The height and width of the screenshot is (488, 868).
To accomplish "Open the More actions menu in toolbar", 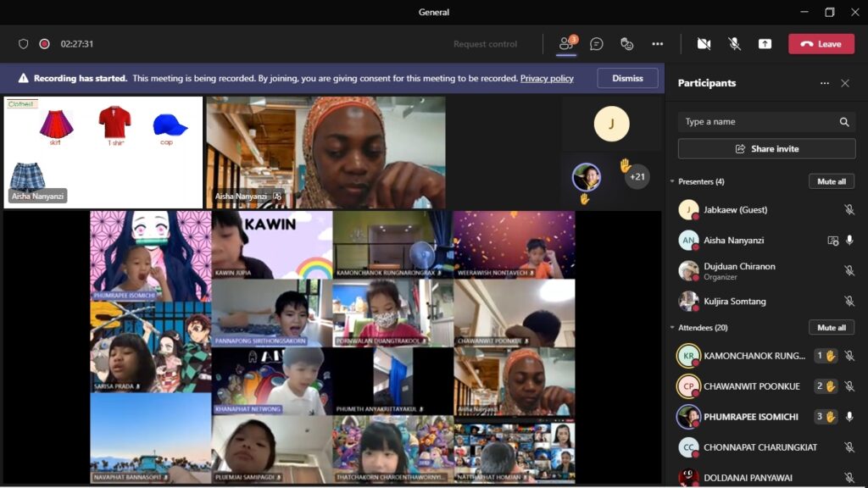I will (x=658, y=44).
